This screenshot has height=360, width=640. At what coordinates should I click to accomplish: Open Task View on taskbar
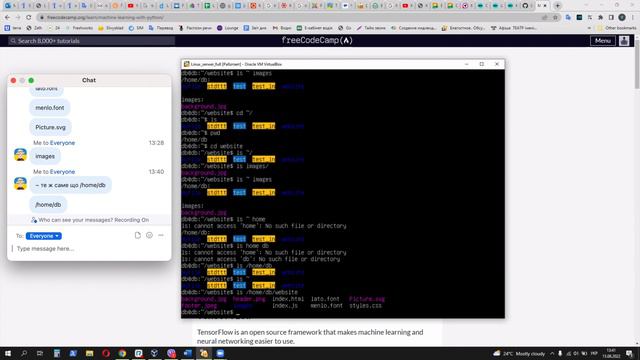[40, 353]
